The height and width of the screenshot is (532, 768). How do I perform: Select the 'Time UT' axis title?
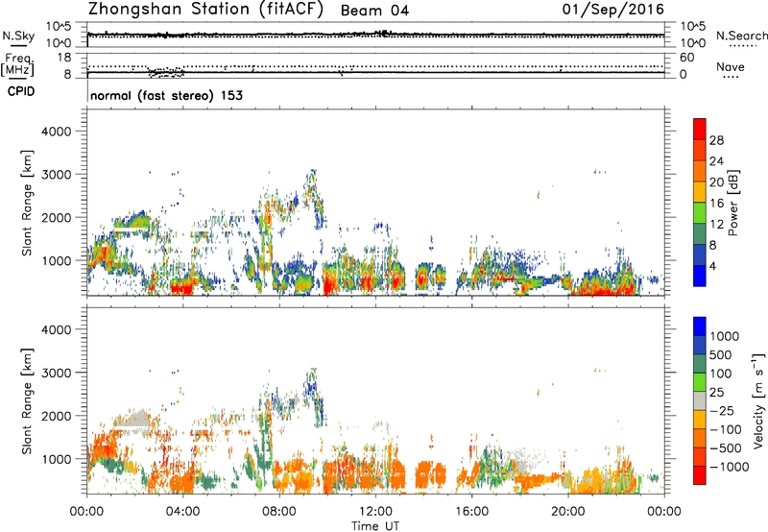(375, 525)
